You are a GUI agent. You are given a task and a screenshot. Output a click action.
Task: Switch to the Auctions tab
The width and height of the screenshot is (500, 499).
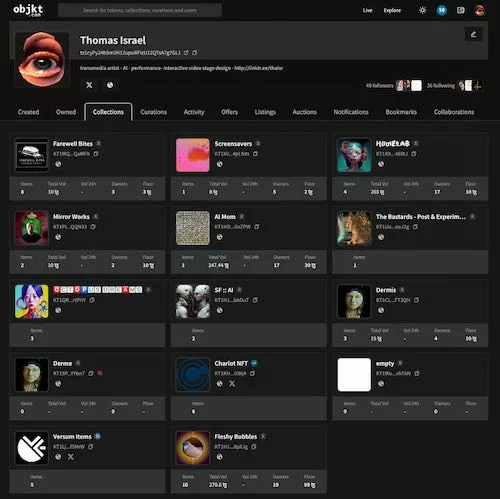304,112
